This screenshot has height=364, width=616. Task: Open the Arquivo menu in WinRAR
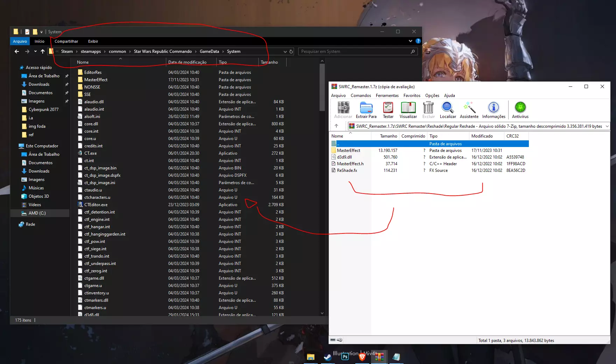(x=338, y=96)
